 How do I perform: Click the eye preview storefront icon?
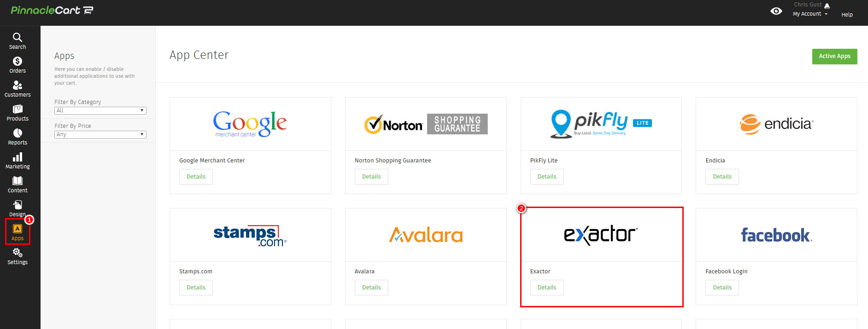(776, 11)
